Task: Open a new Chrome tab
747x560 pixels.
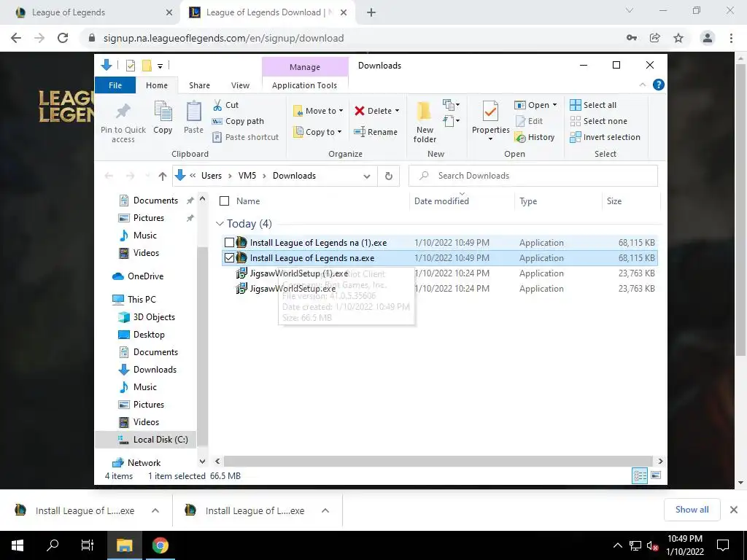Action: click(371, 12)
